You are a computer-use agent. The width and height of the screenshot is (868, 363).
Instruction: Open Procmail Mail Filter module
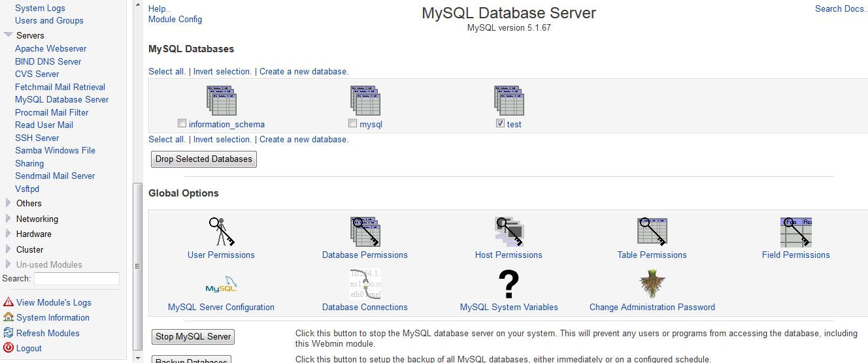point(52,112)
